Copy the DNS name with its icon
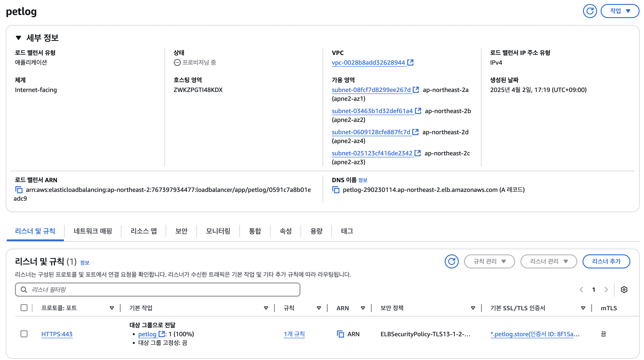The width and height of the screenshot is (644, 360). pyautogui.click(x=336, y=190)
